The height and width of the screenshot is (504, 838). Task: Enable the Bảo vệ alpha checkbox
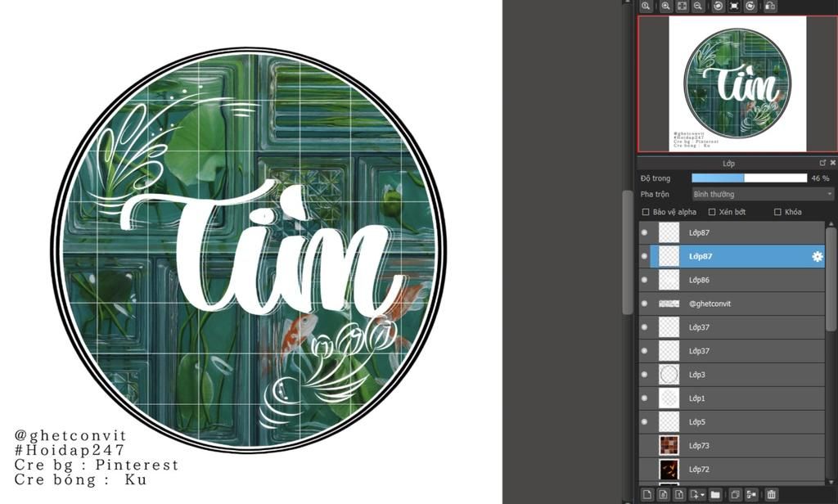646,212
